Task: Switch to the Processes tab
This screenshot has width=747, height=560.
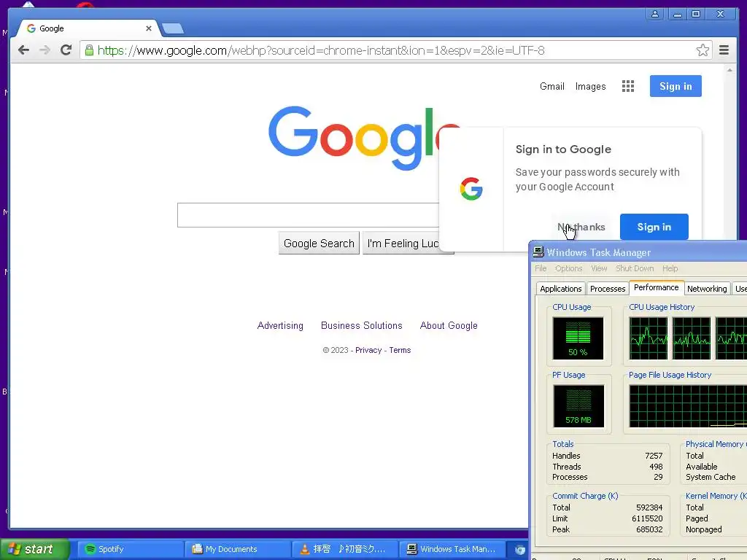Action: click(608, 289)
